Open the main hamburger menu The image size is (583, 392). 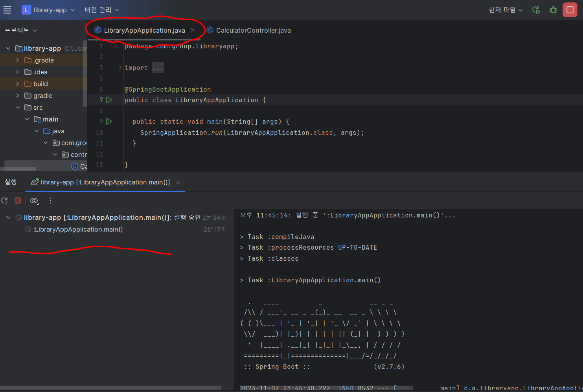7,10
